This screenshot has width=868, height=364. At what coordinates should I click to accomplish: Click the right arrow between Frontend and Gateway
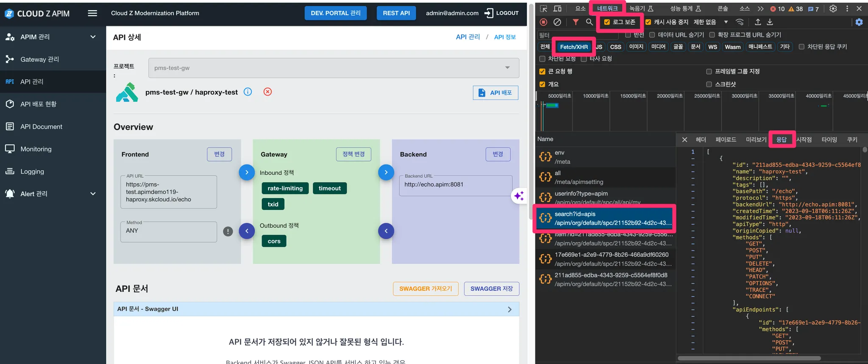click(247, 172)
